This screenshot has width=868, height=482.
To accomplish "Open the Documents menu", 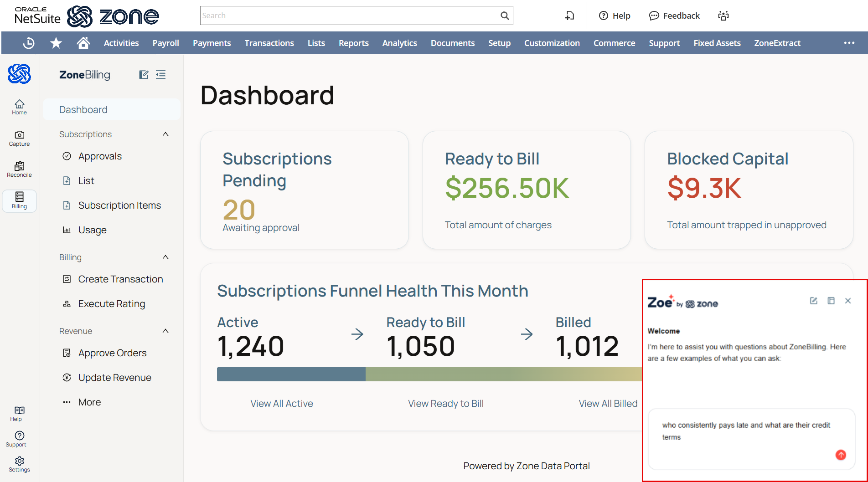I will 452,43.
